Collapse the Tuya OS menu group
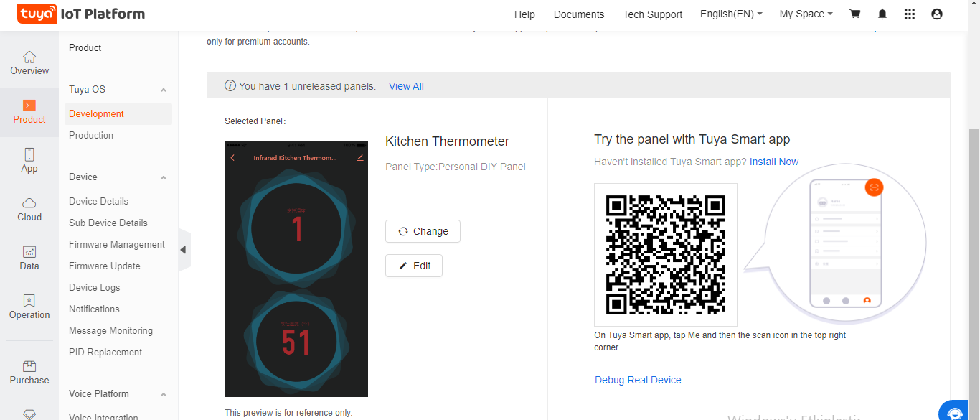This screenshot has width=980, height=420. click(164, 90)
